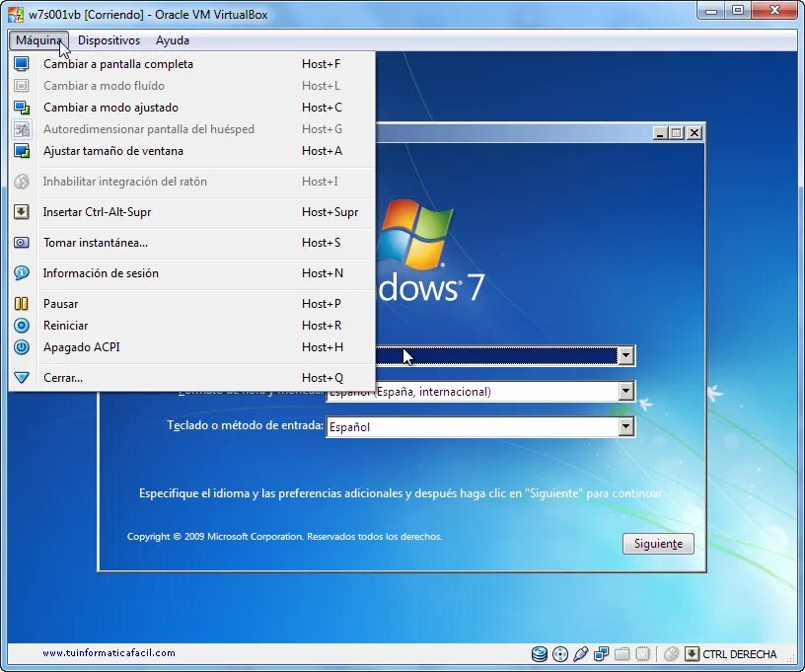The image size is (805, 672).
Task: Click the Siguiente button
Action: point(658,544)
